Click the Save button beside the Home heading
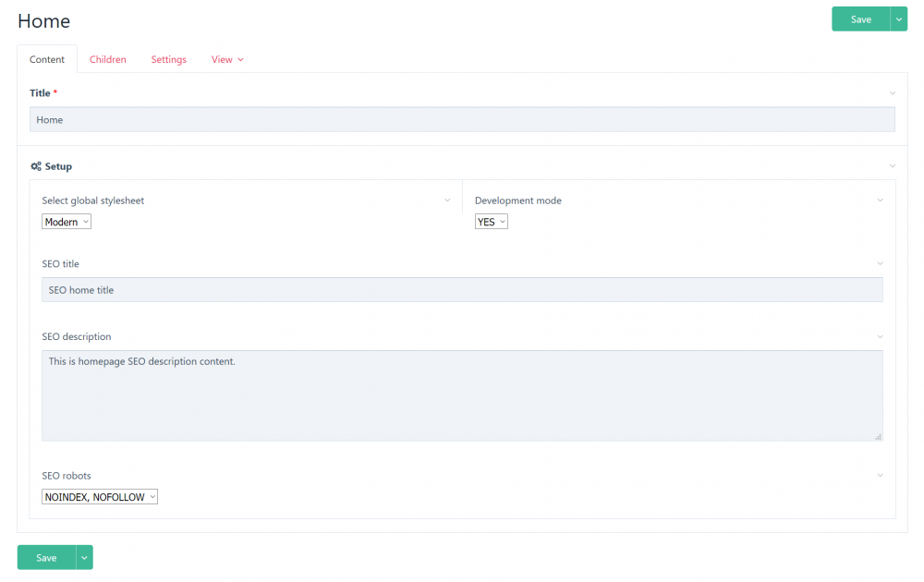 point(860,19)
